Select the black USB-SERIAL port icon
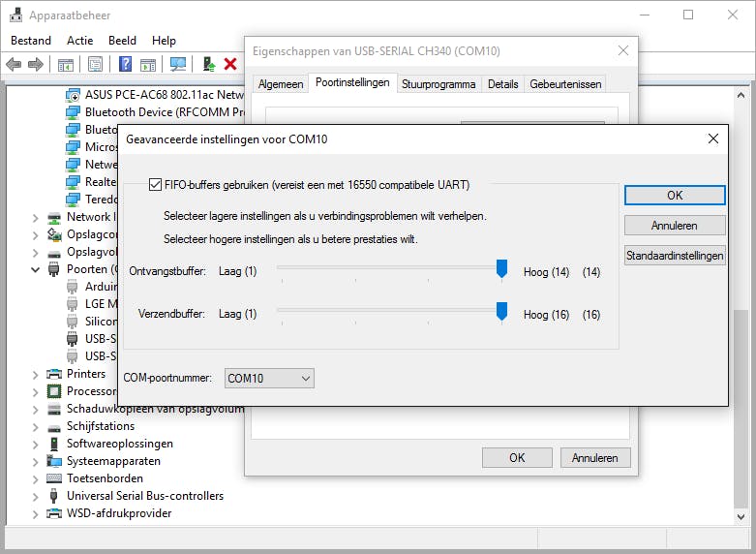Image resolution: width=756 pixels, height=554 pixels. pos(73,339)
